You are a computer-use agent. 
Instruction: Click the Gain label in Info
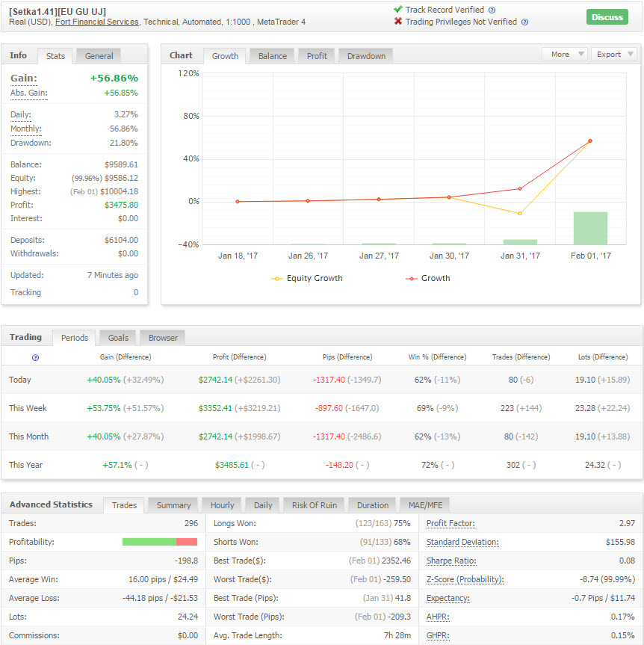23,78
